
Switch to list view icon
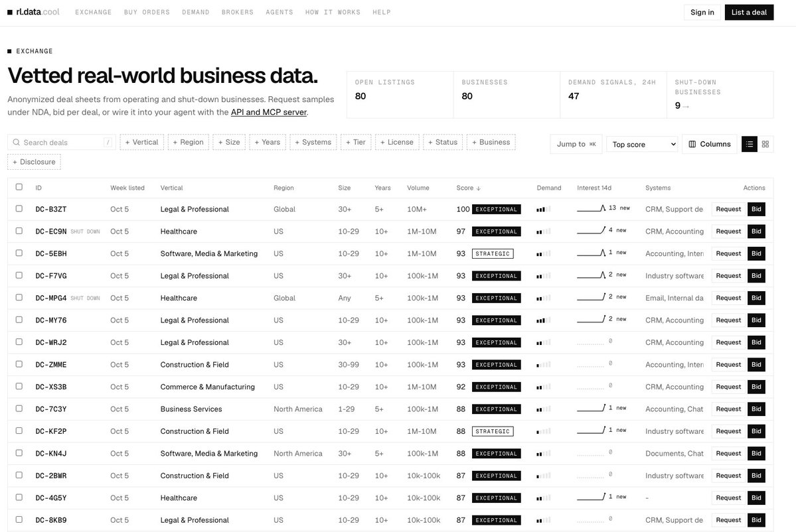(x=750, y=144)
